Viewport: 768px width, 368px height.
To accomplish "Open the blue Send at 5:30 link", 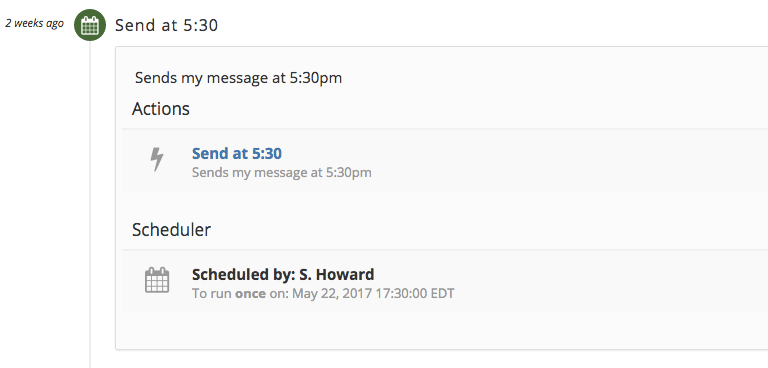I will click(x=237, y=153).
